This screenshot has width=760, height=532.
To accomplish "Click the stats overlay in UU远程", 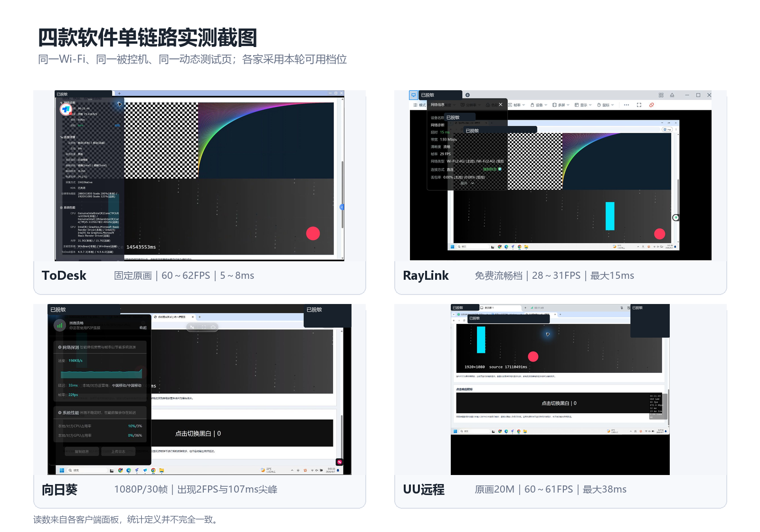I will 658,406.
